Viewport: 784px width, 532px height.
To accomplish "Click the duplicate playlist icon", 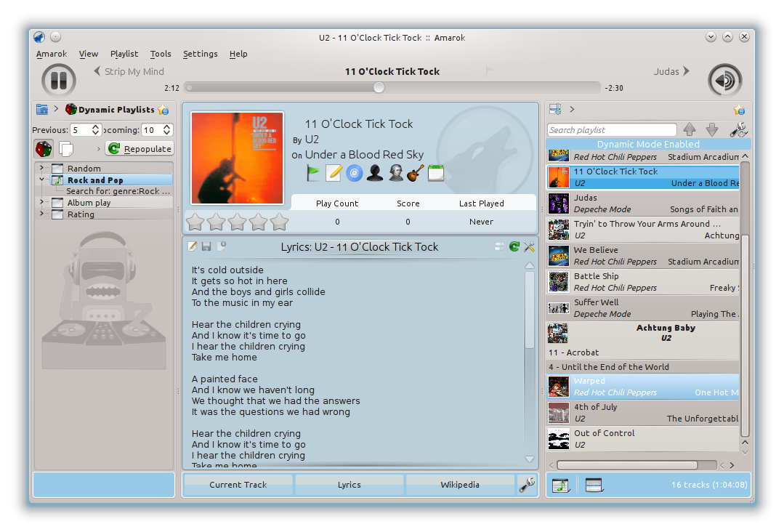I will click(66, 148).
